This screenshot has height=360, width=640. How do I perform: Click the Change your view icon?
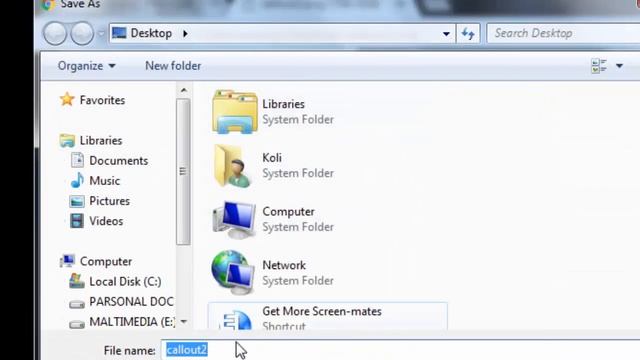pos(599,66)
